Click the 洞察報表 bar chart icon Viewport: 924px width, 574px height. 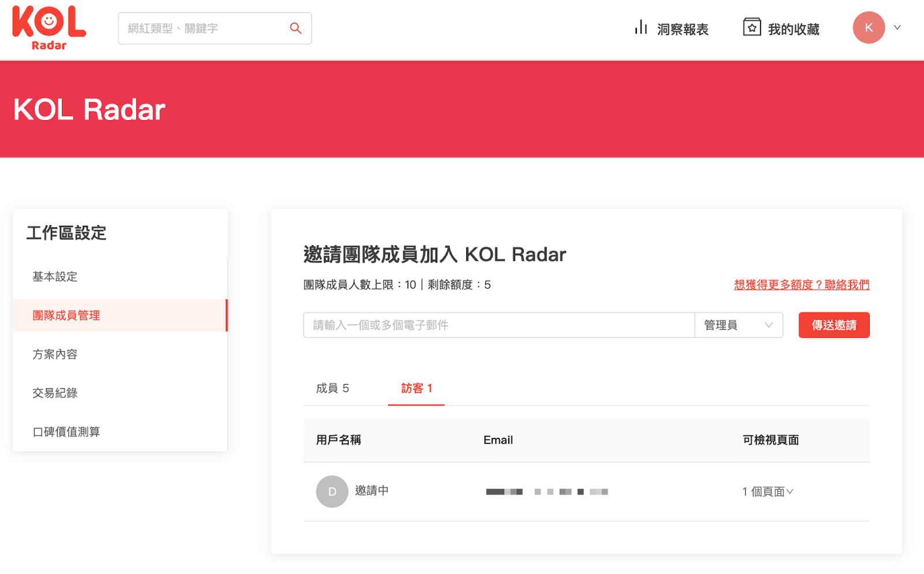point(641,28)
